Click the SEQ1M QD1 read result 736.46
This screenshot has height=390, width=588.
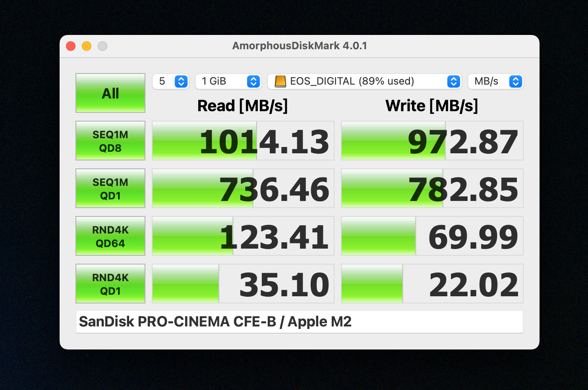tap(243, 188)
